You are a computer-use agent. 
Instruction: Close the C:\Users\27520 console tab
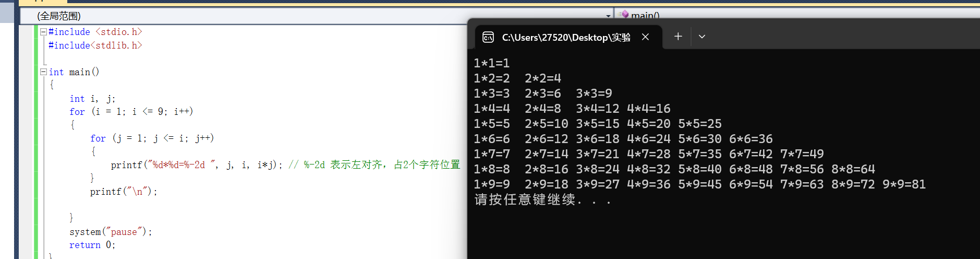(646, 37)
